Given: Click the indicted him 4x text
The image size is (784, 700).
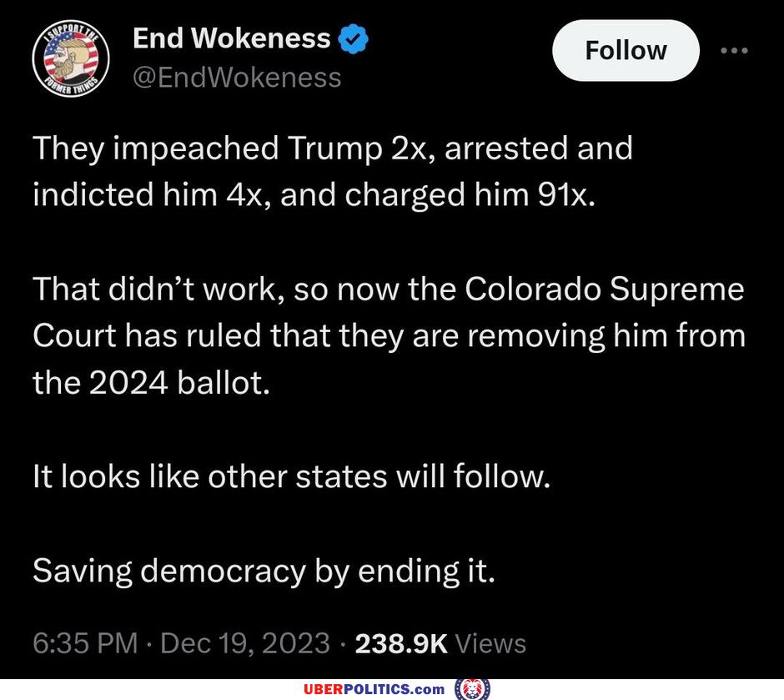Looking at the screenshot, I should (148, 194).
